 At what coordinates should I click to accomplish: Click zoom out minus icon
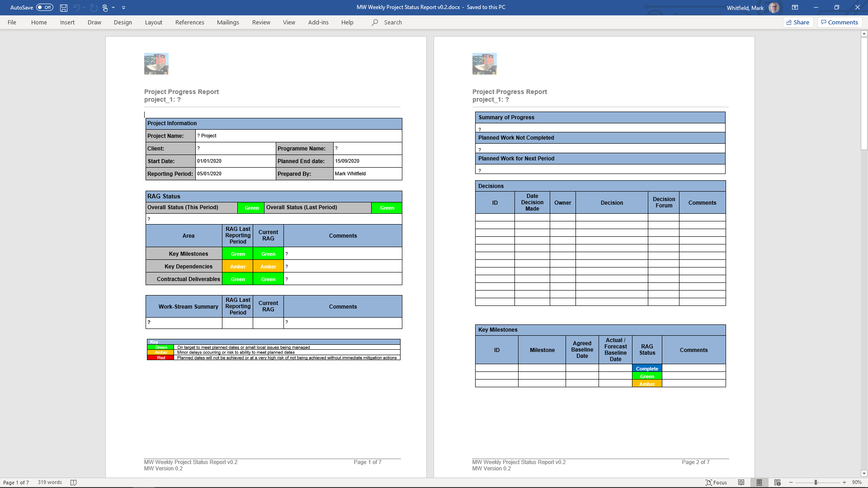click(791, 483)
